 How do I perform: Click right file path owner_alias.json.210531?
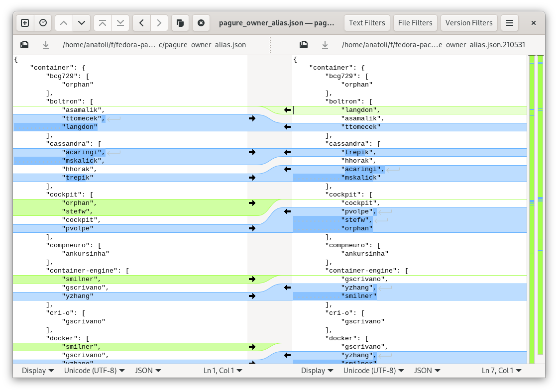pos(434,45)
